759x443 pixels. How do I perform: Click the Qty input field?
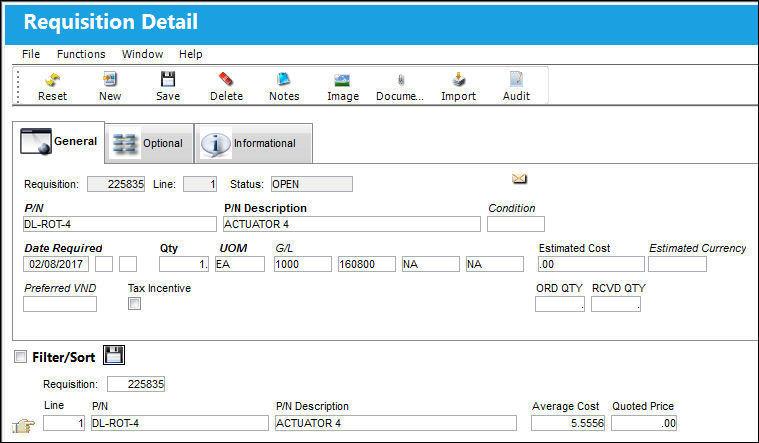click(184, 264)
